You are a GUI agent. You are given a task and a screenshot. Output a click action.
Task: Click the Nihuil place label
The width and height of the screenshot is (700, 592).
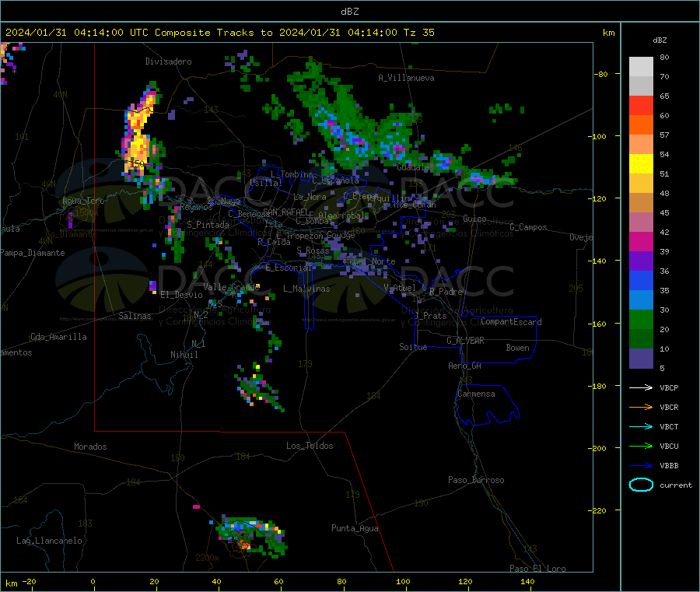184,355
